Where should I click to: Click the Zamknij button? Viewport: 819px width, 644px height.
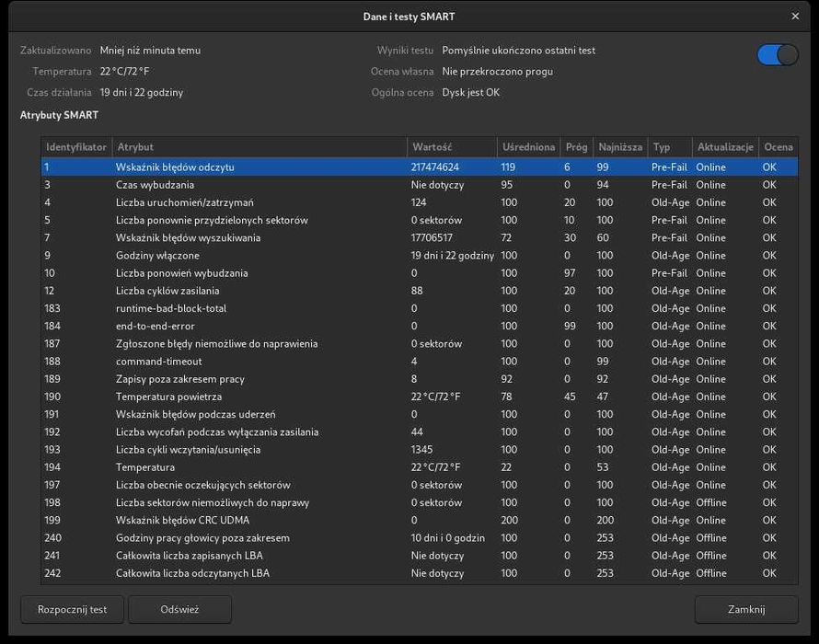(x=745, y=609)
